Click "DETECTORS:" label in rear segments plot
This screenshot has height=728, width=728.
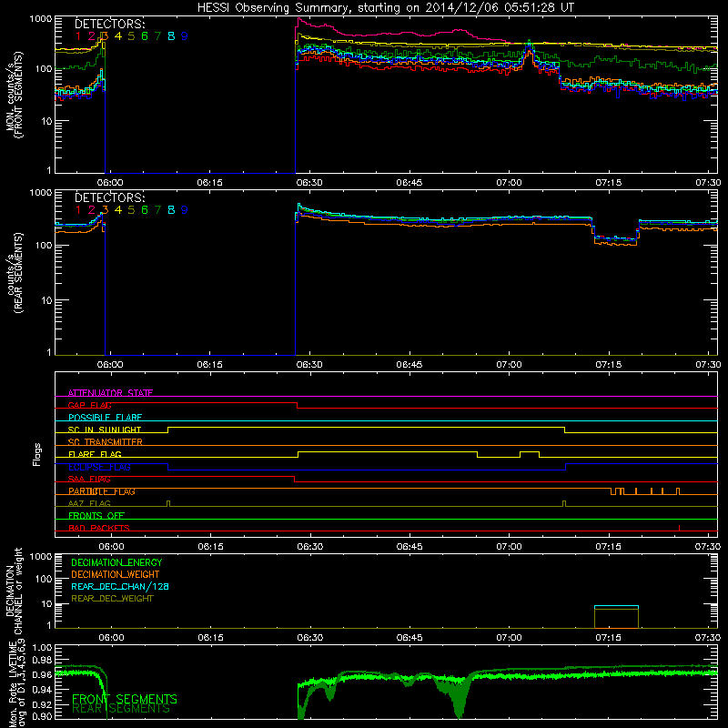coord(109,197)
